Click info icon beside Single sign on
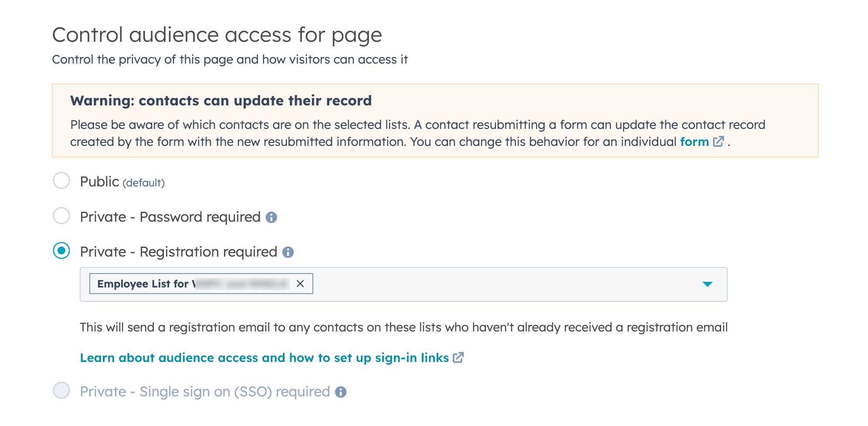Image resolution: width=868 pixels, height=426 pixels. pos(341,392)
